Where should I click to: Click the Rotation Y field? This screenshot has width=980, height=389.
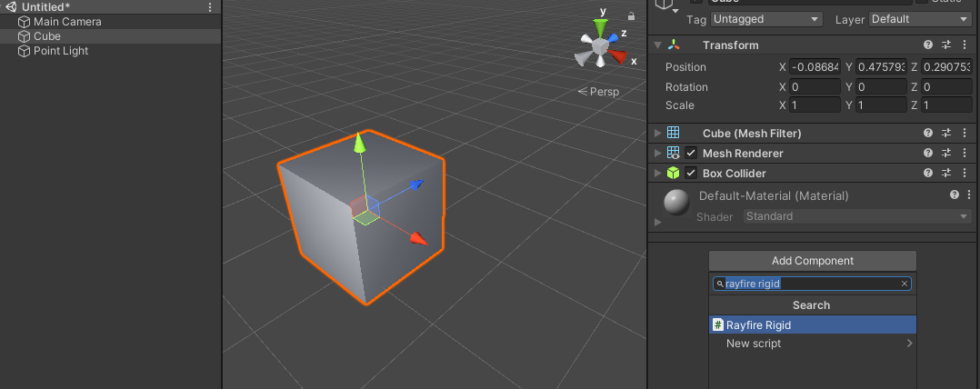pos(881,86)
